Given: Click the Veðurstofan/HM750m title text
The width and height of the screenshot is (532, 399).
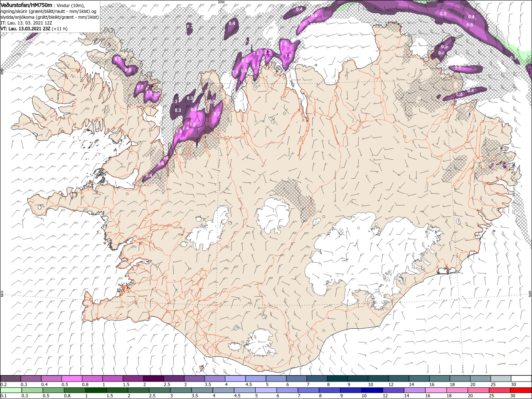Looking at the screenshot, I should coord(26,5).
